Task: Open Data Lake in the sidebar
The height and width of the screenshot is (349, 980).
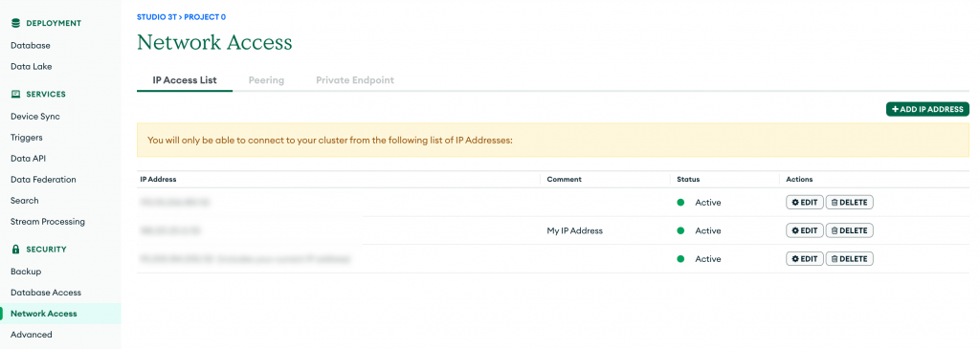Action: 32,66
